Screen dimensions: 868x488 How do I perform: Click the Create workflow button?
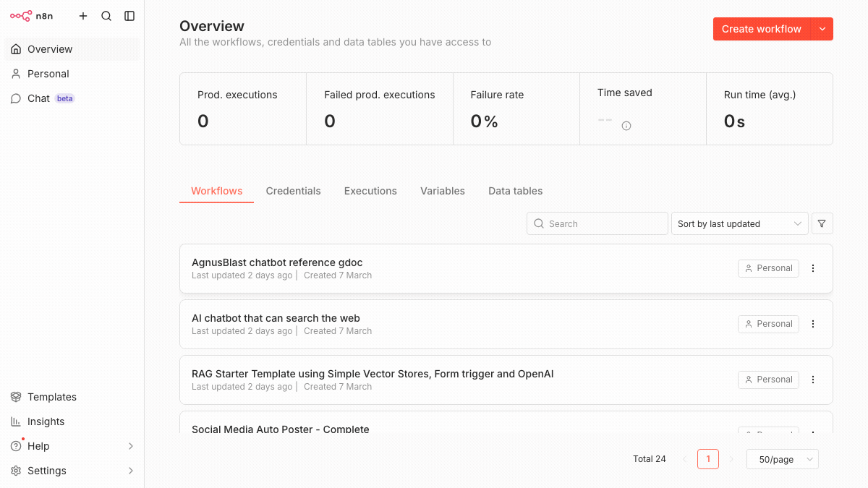[760, 29]
